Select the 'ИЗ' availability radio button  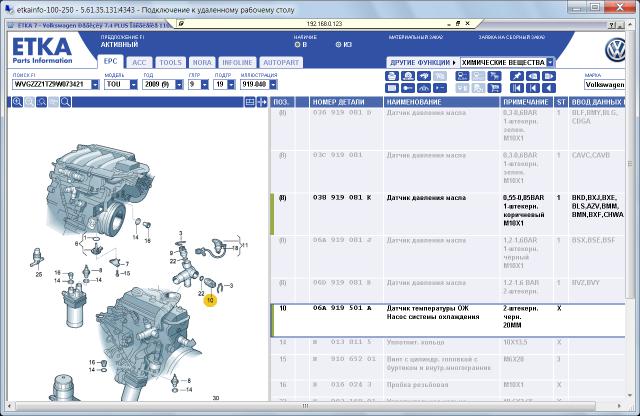(x=338, y=44)
